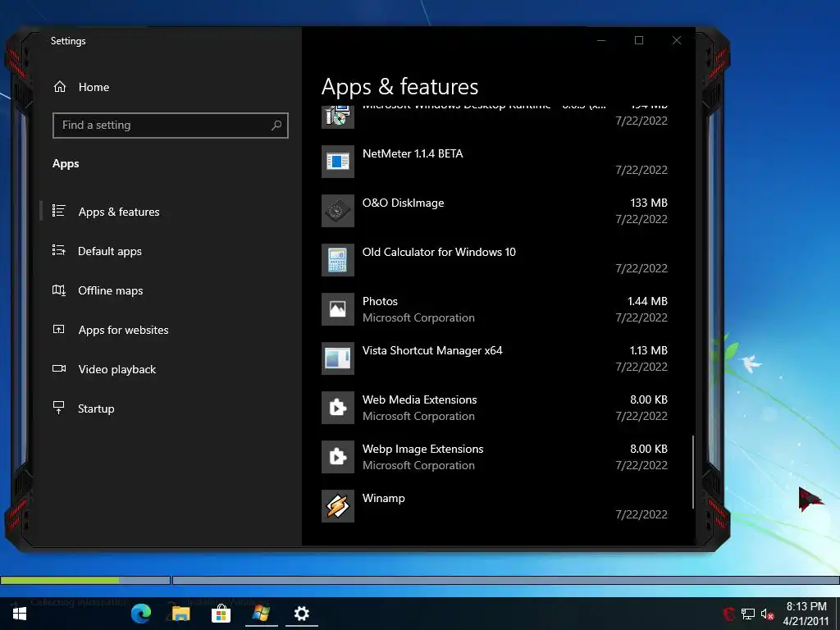Viewport: 840px width, 630px height.
Task: Click the apps list scrollbar thumb
Action: pos(692,472)
